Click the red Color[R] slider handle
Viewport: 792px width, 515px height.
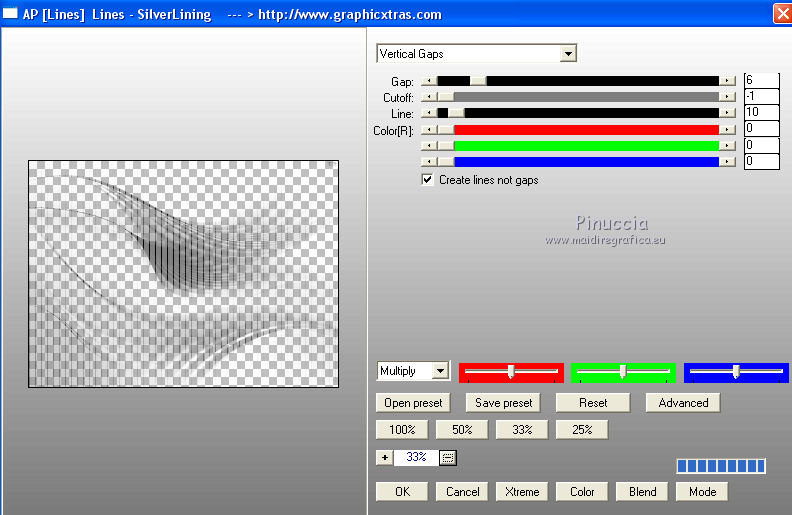point(446,130)
